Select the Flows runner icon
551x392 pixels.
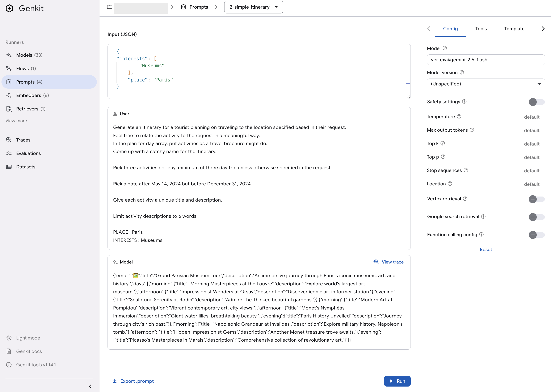click(x=9, y=68)
